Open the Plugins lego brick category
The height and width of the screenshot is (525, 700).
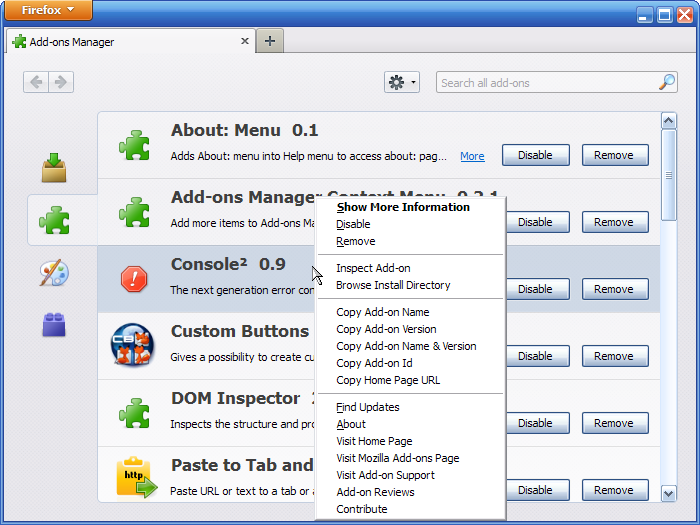click(x=54, y=325)
